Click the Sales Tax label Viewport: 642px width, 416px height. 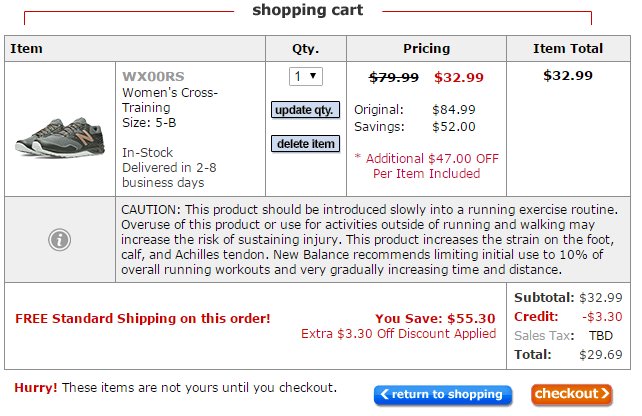[544, 335]
